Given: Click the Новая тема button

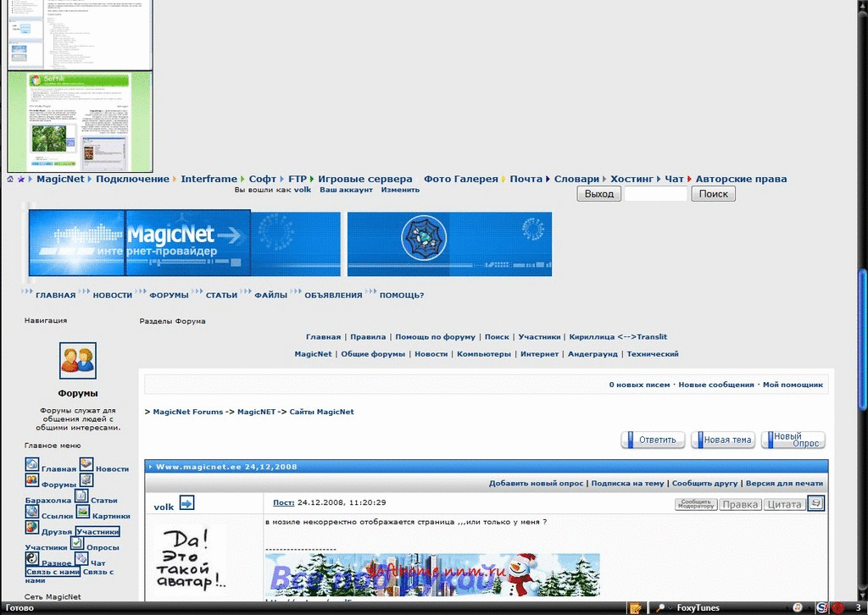Looking at the screenshot, I should (x=723, y=440).
